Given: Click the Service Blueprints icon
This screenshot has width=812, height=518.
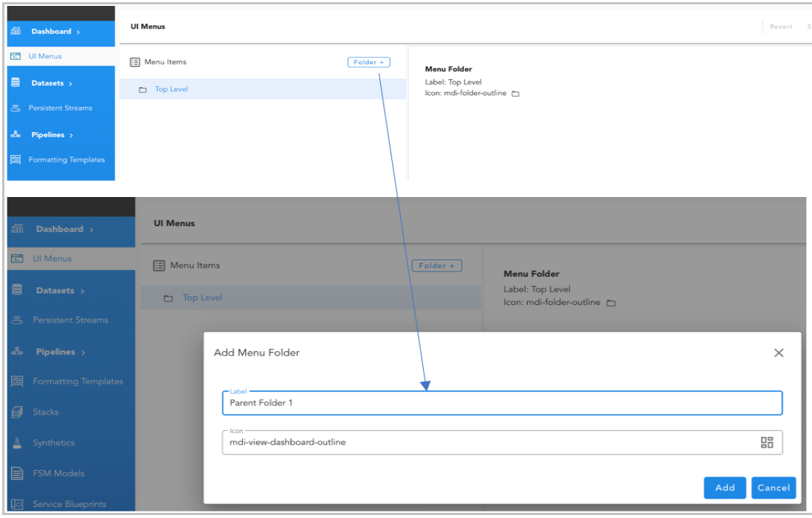Looking at the screenshot, I should coord(16,503).
